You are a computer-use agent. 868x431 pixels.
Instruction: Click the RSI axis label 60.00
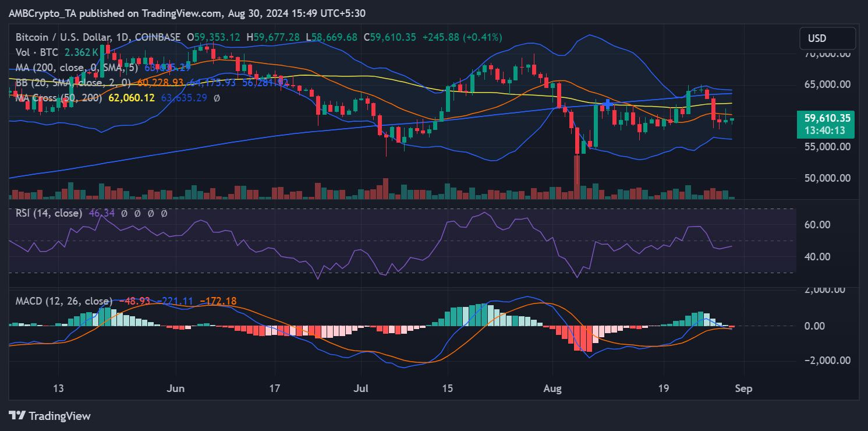click(817, 225)
